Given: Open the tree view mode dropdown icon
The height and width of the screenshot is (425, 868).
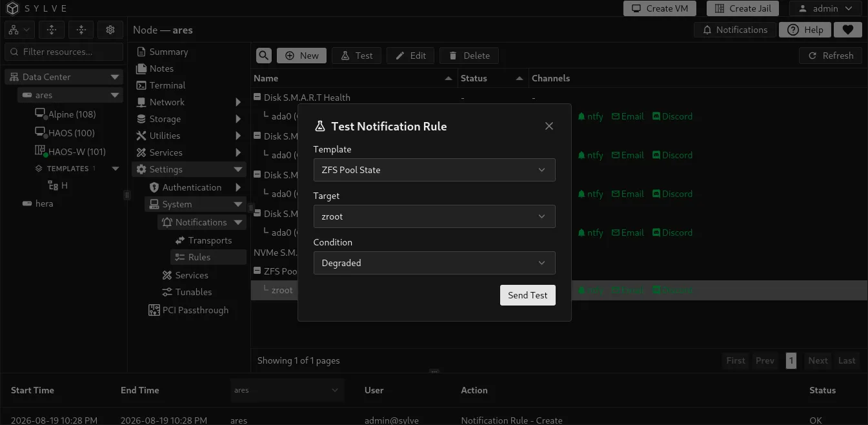Looking at the screenshot, I should (x=19, y=30).
